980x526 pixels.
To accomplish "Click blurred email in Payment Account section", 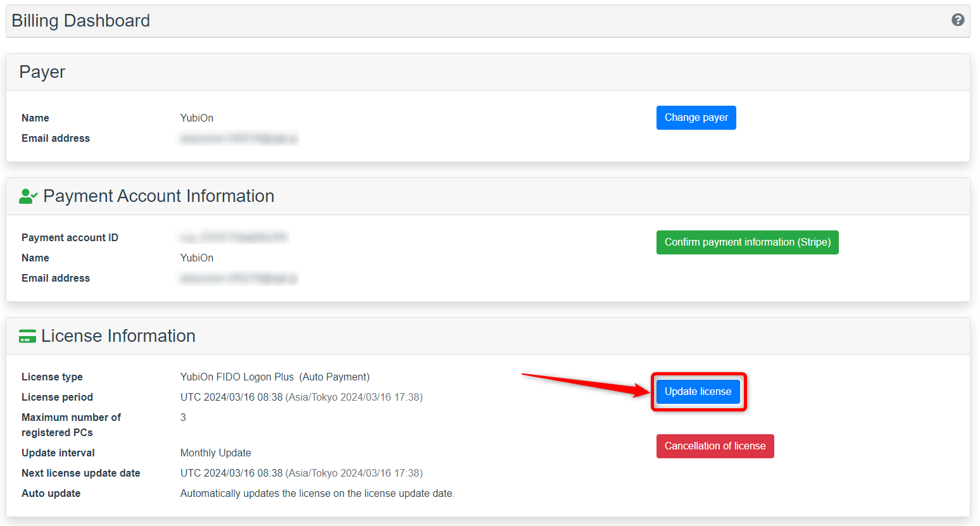I will coord(239,279).
